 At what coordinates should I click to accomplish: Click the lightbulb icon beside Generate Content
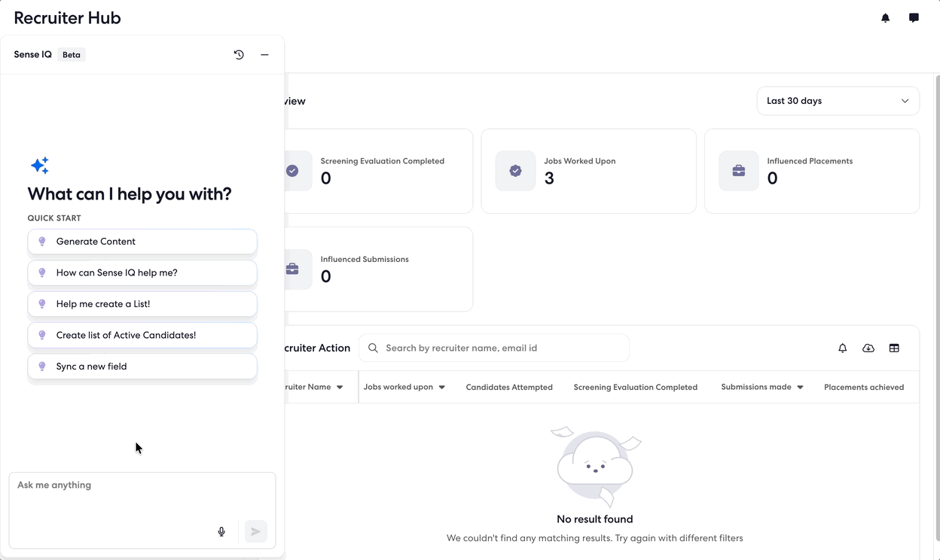pyautogui.click(x=42, y=242)
